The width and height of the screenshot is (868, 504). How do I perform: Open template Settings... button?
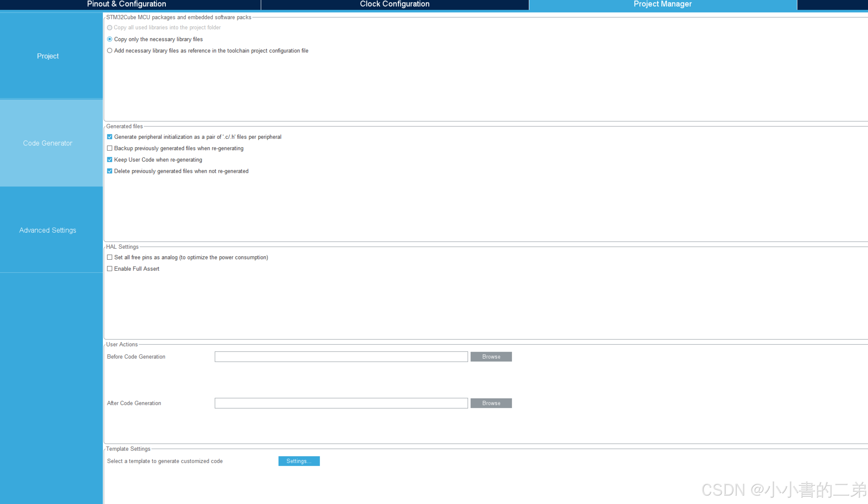tap(299, 461)
